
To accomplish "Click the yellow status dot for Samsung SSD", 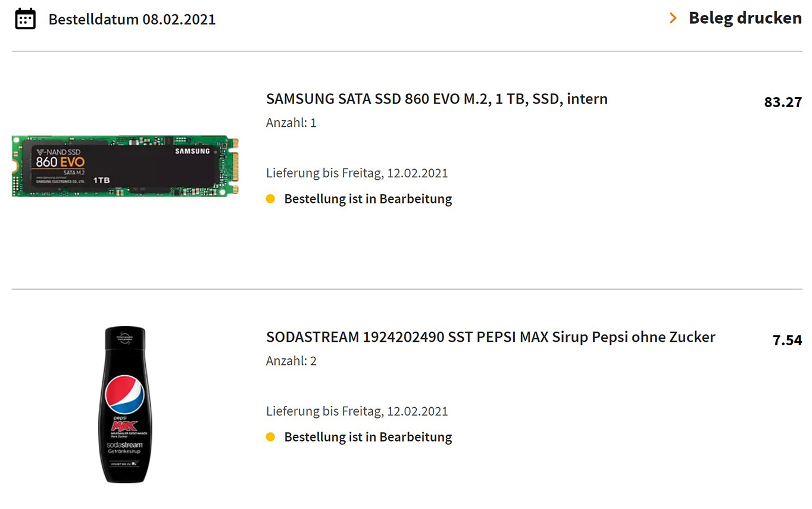I will click(x=270, y=199).
